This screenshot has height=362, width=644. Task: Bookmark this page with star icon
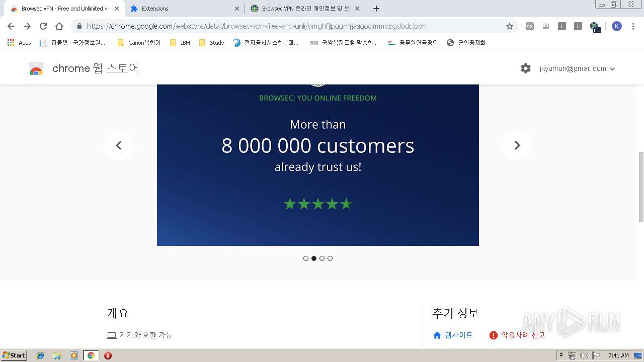pos(510,26)
